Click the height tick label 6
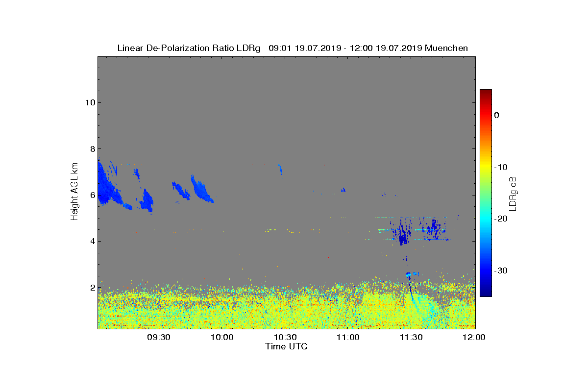Screen dimensions: 588x392 tap(92, 195)
